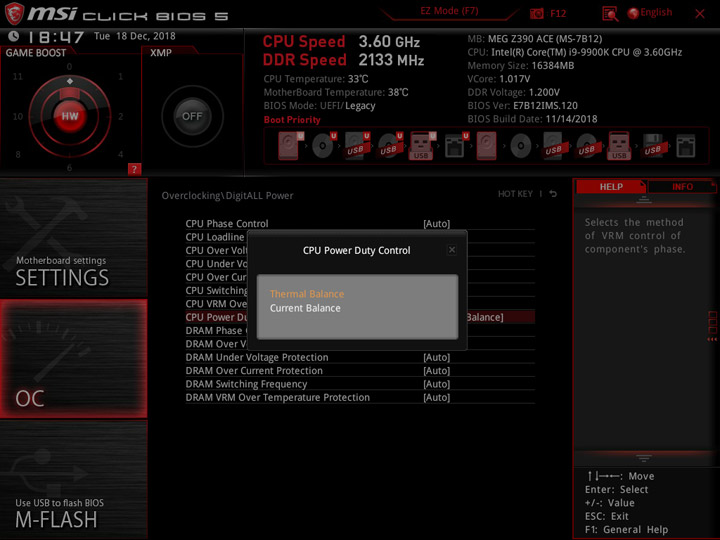Click the back arrow icon next to HOT KEY
720x540 pixels.
tap(553, 194)
